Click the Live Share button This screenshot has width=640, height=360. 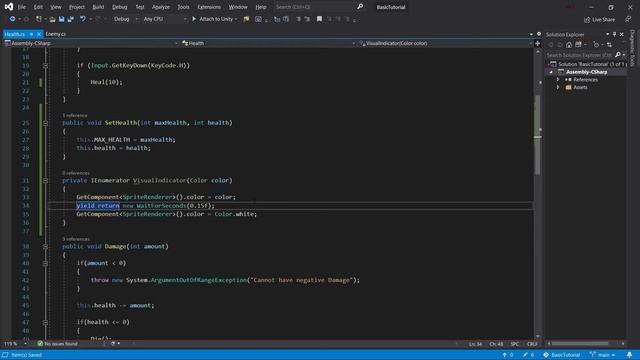[x=600, y=20]
